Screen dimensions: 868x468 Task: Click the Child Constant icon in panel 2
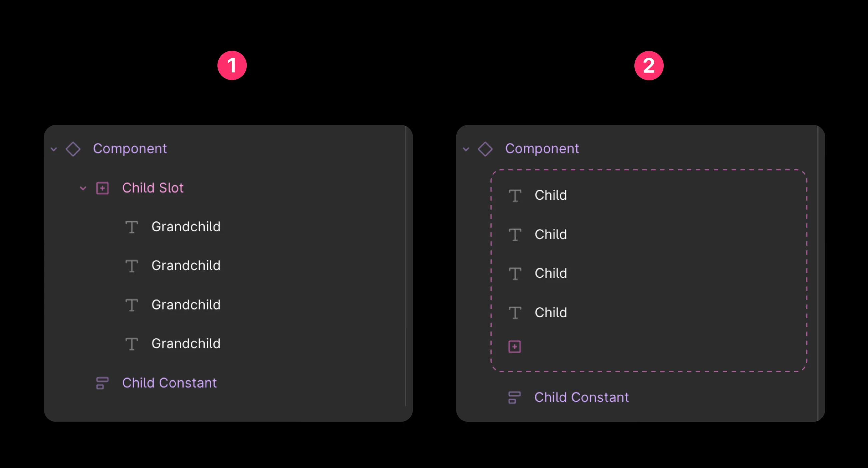click(x=514, y=397)
